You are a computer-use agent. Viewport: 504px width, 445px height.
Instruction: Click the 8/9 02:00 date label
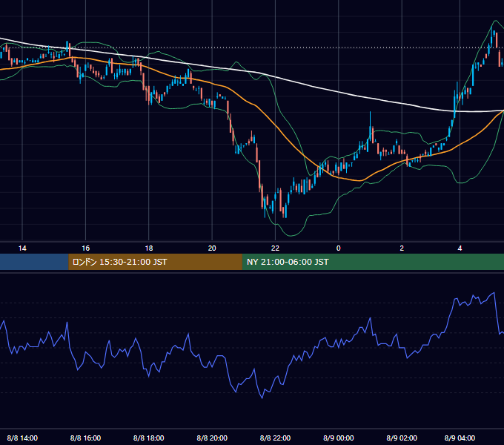pos(402,438)
